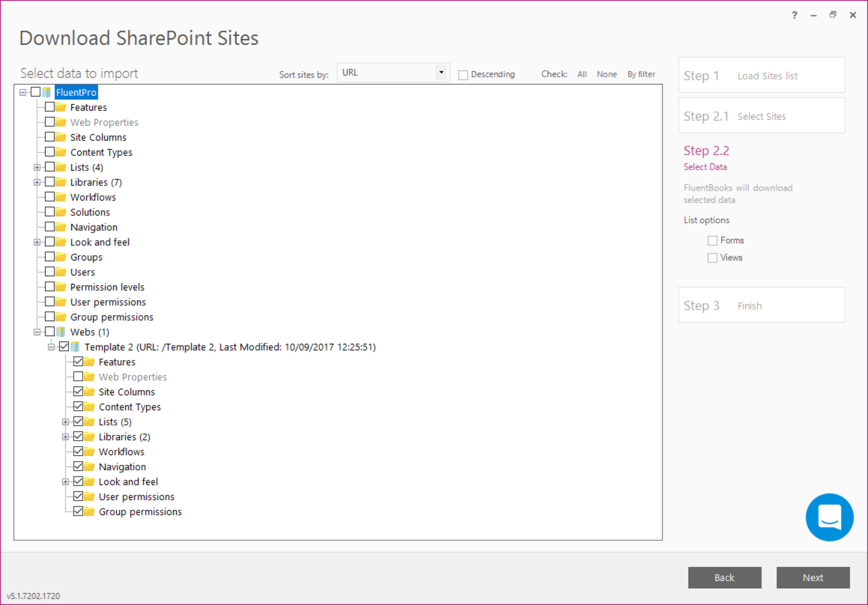
Task: Select Step 2.2 Select Data
Action: 706,158
